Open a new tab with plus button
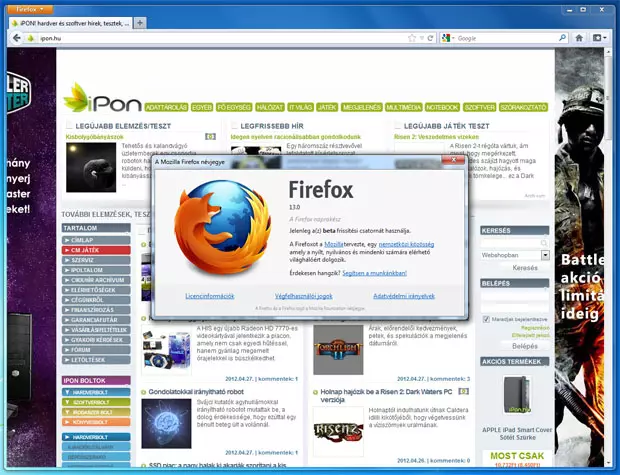The width and height of the screenshot is (620, 475). pos(140,23)
